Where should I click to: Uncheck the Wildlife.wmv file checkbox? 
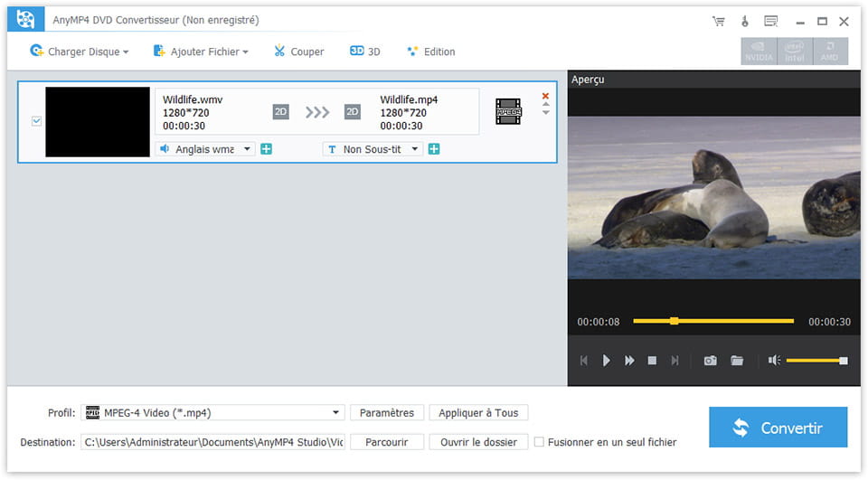point(37,121)
